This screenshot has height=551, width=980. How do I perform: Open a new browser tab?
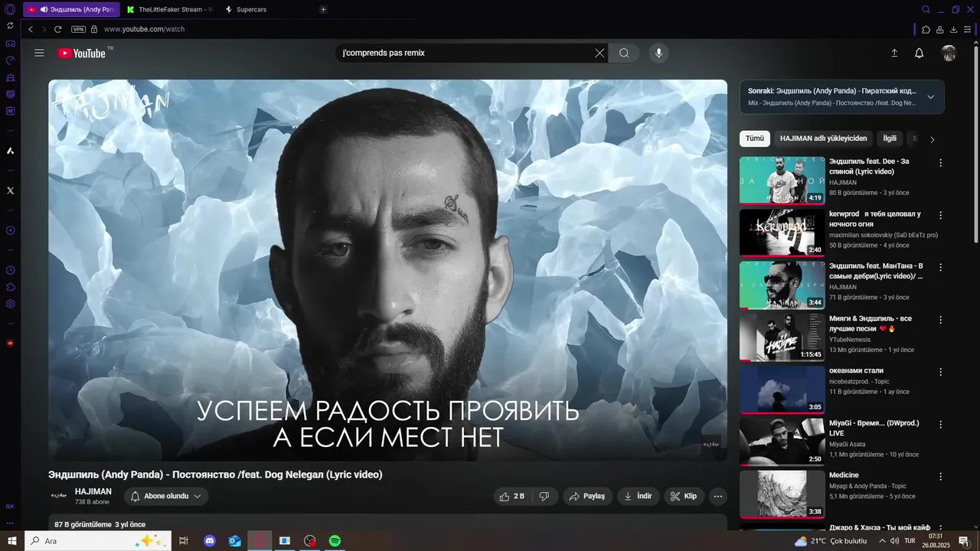(323, 9)
